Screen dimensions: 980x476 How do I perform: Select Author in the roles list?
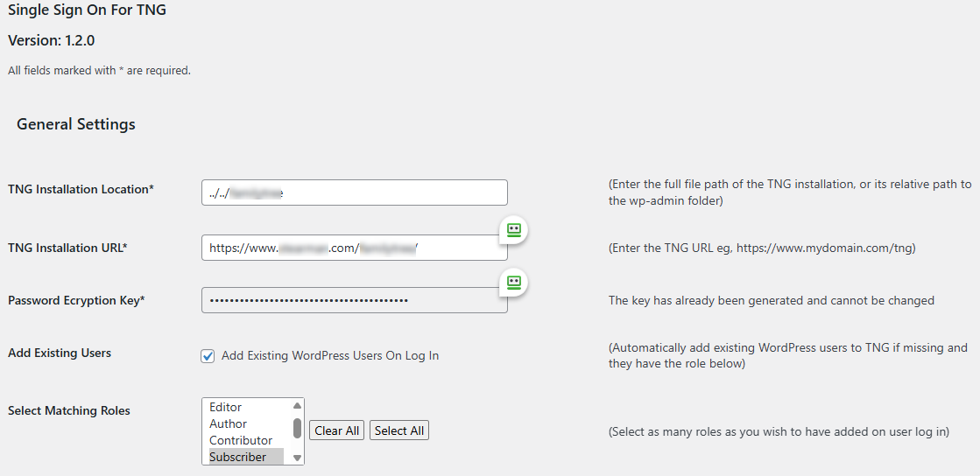coord(246,423)
